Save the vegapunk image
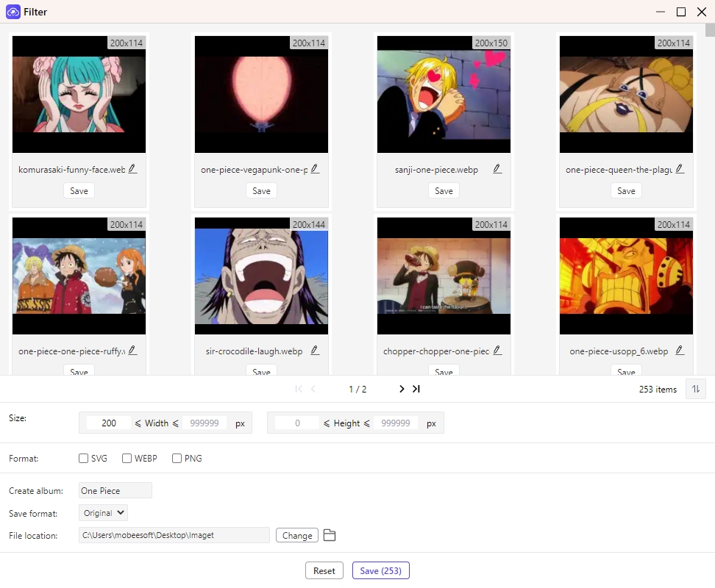The image size is (715, 588). tap(261, 191)
